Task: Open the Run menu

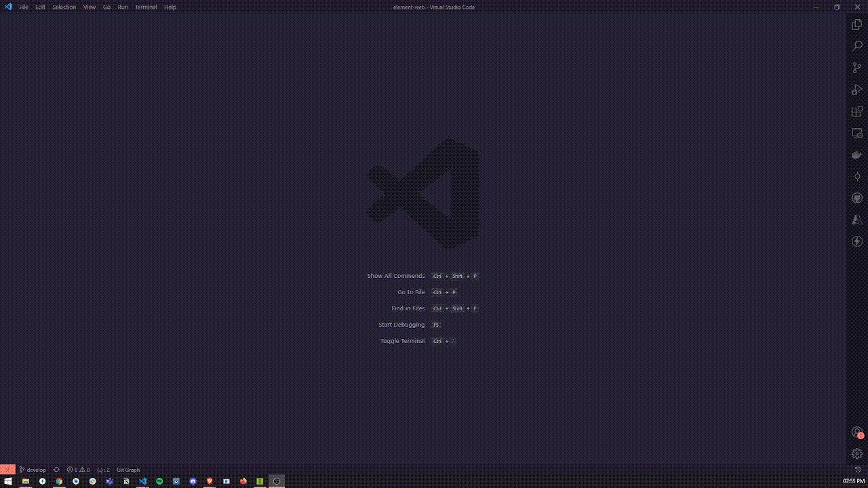Action: 123,7
